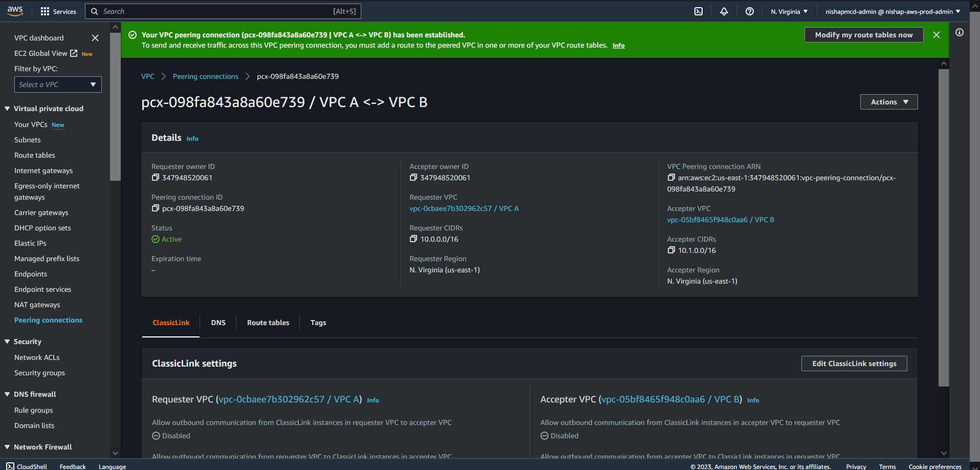Open the AWS CloudShell icon in top bar
Screen dimensions: 980x470
coord(699,11)
